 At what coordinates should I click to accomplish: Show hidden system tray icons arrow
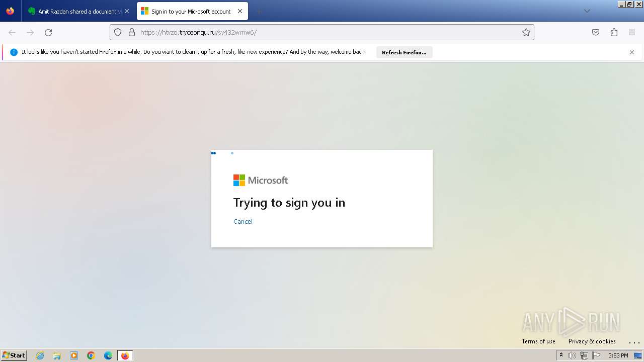click(561, 355)
